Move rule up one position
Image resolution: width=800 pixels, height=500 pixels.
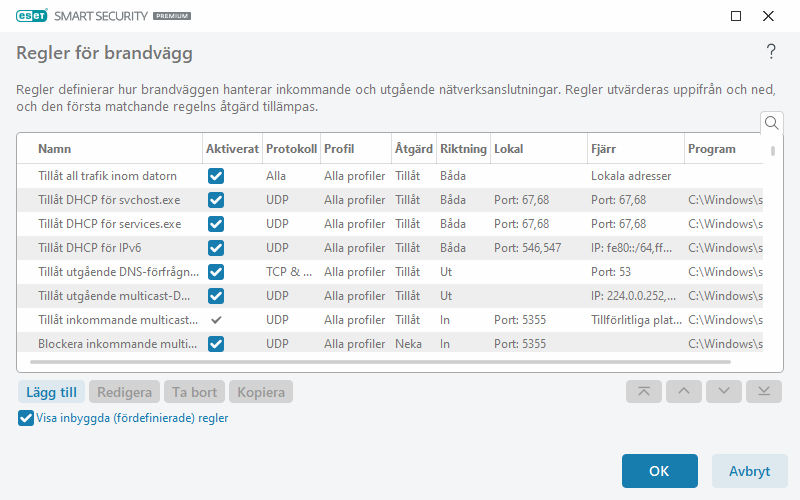(x=684, y=391)
